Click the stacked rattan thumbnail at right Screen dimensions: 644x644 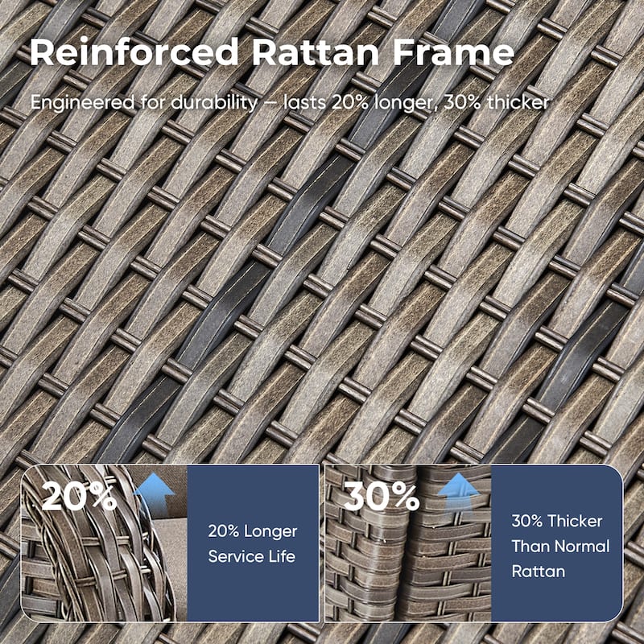click(408, 543)
